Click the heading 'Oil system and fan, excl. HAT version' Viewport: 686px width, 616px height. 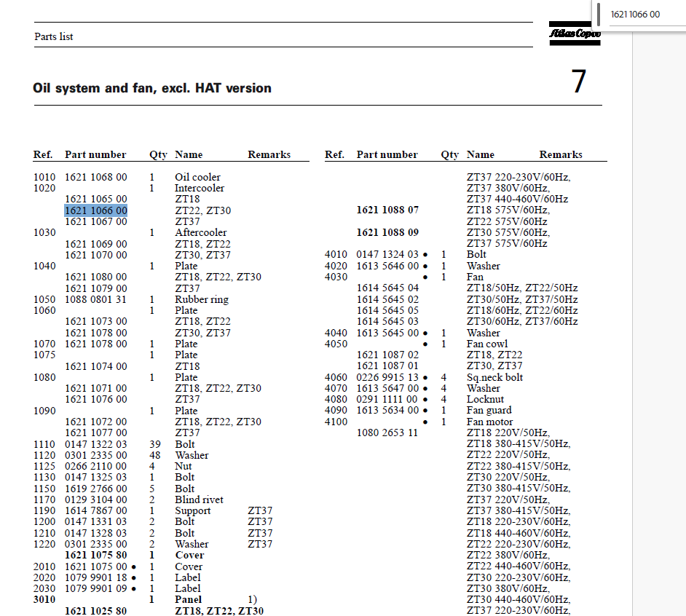click(x=152, y=88)
